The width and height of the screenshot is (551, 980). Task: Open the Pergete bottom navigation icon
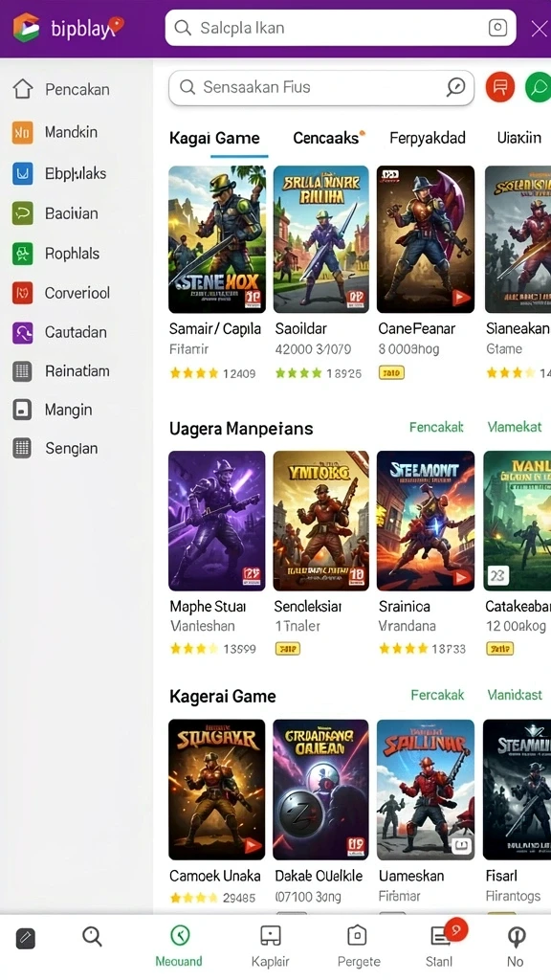tap(357, 936)
